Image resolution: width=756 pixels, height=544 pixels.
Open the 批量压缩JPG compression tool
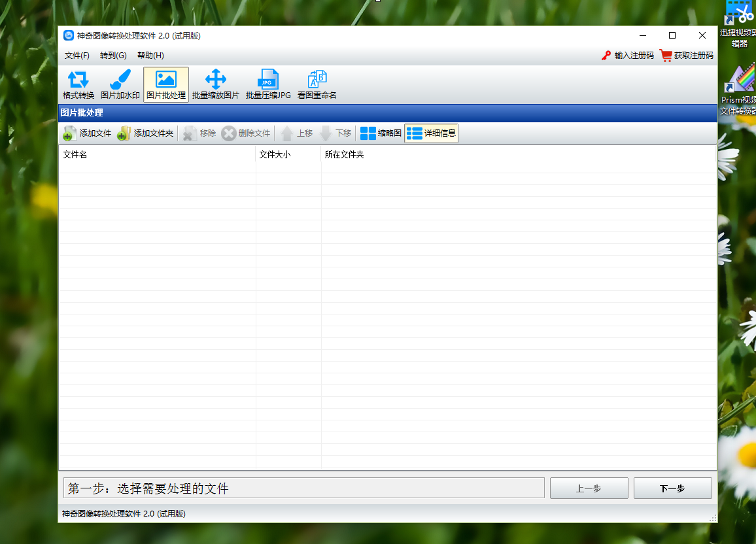pos(268,84)
